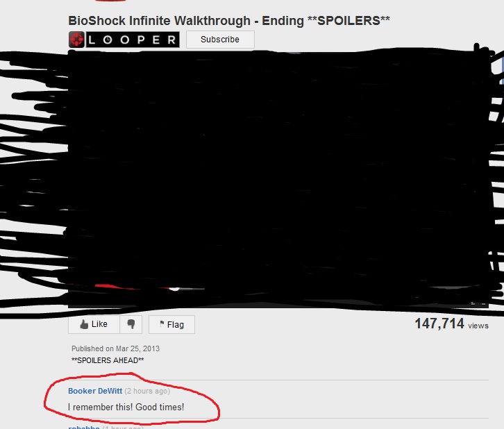Click the 147,714 views counter
The image size is (504, 429).
452,323
